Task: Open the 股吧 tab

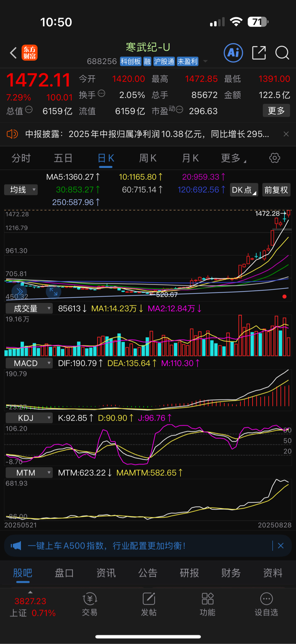Action: click(x=23, y=573)
